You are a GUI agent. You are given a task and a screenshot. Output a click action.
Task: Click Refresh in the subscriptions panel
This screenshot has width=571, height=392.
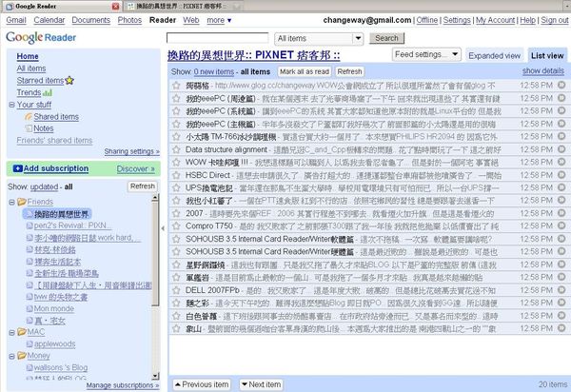(143, 186)
